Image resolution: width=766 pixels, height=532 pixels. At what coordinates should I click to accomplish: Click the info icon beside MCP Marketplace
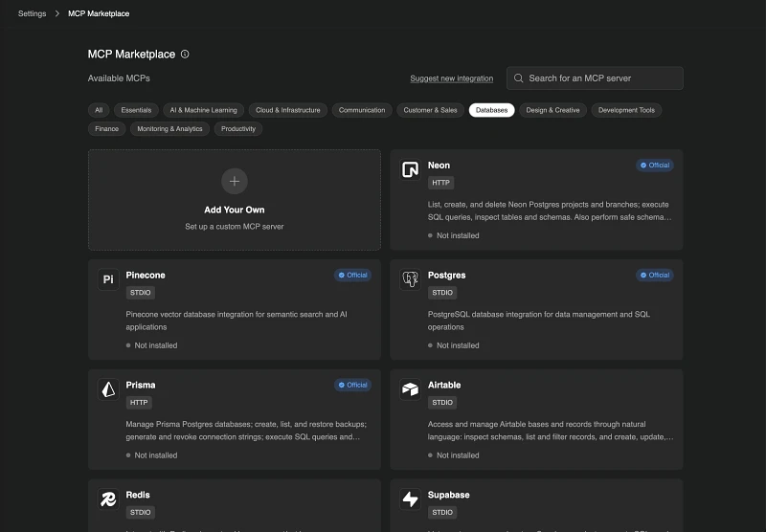pyautogui.click(x=185, y=55)
